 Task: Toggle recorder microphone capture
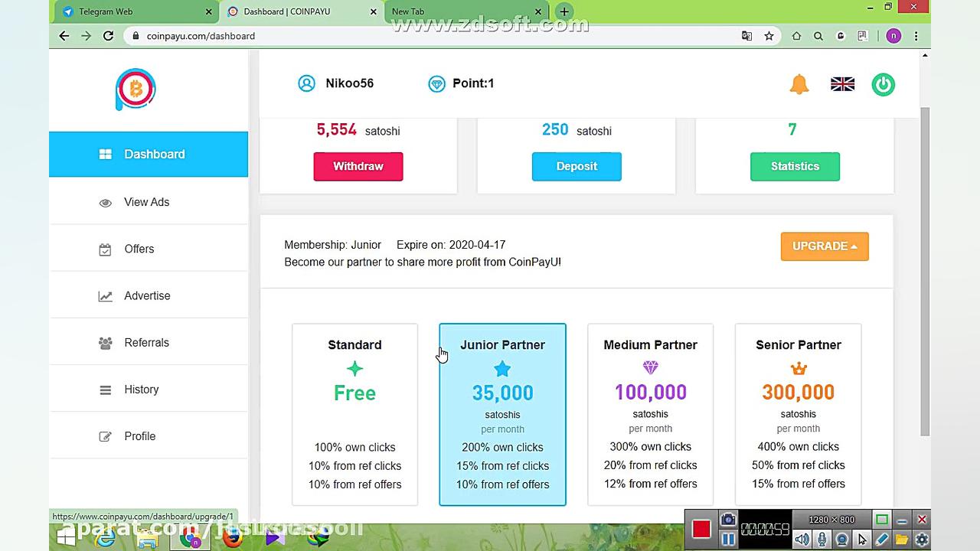[822, 540]
